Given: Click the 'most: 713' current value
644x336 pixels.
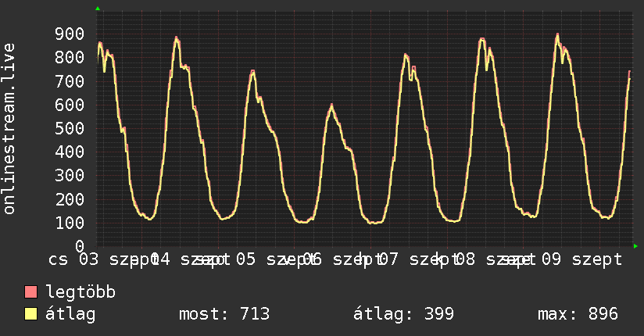Looking at the screenshot, I should (x=224, y=314).
